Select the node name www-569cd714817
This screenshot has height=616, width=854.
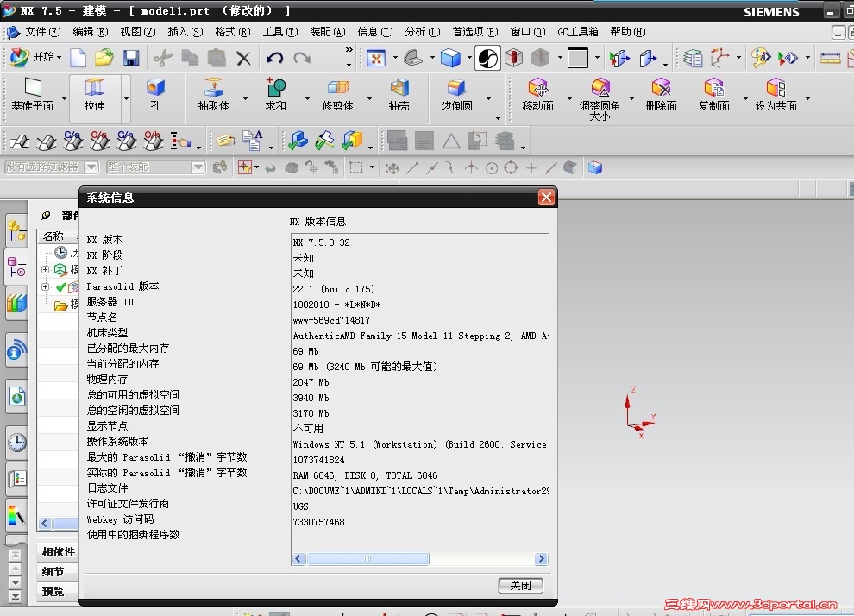331,320
